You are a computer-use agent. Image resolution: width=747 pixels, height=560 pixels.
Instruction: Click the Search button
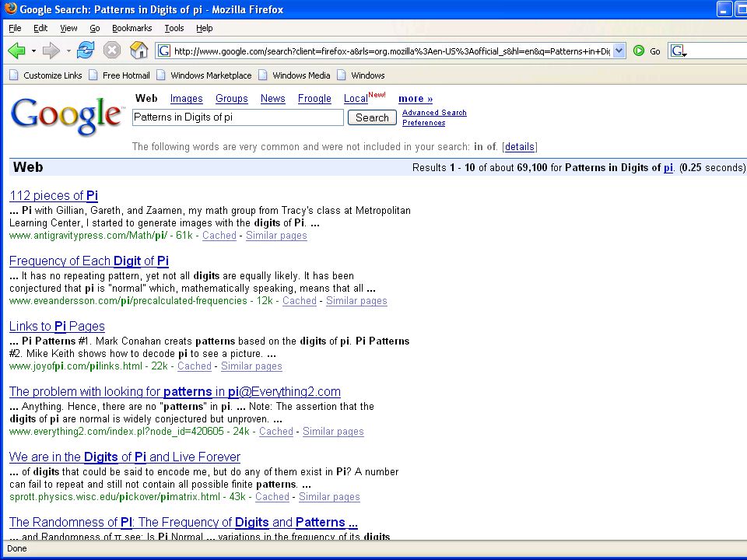372,117
